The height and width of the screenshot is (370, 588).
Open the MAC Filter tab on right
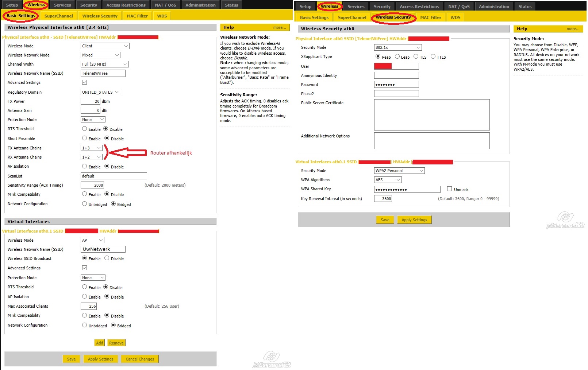(x=430, y=17)
